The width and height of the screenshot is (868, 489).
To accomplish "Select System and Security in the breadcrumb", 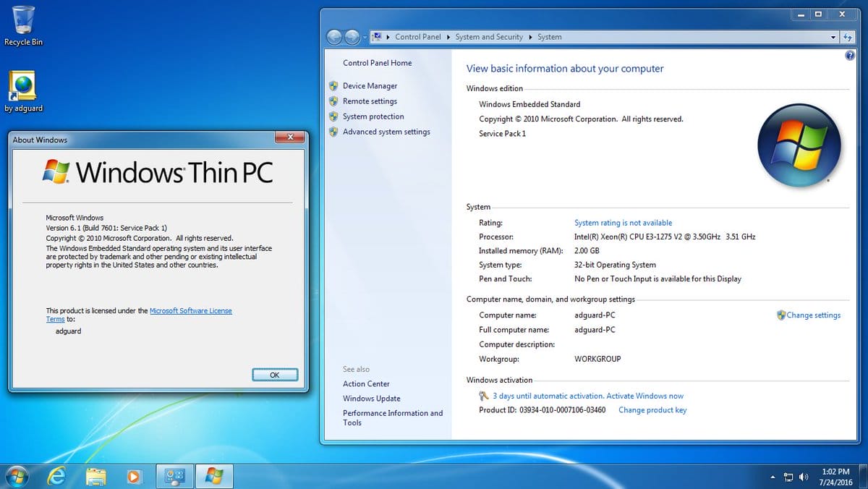I will (x=489, y=36).
